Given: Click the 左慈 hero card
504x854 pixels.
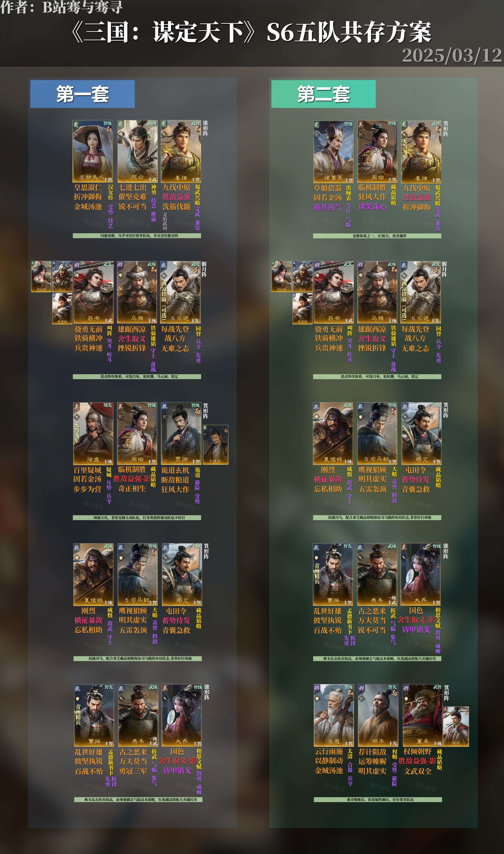Looking at the screenshot, I should (x=334, y=716).
